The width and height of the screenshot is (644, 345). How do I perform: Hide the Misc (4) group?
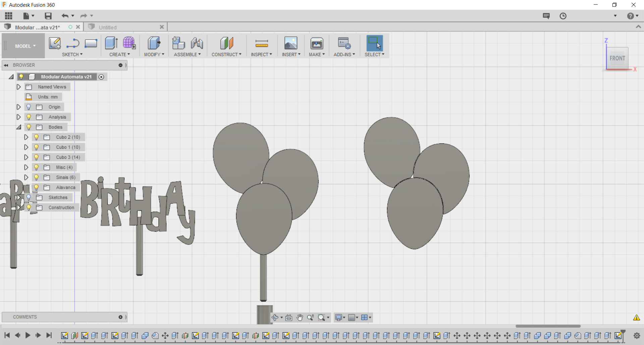pyautogui.click(x=37, y=167)
